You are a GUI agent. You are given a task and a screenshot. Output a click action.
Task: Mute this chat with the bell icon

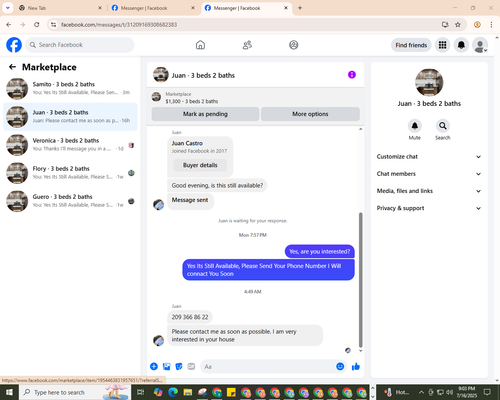(x=415, y=126)
